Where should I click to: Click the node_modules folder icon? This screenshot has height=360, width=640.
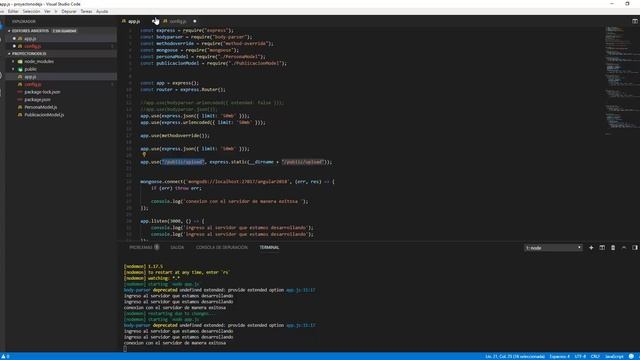20,61
